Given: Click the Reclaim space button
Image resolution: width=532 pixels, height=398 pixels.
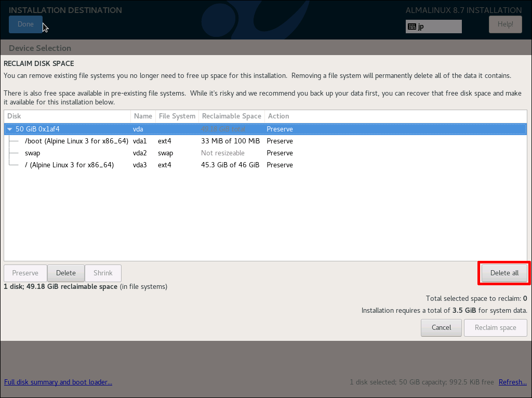Looking at the screenshot, I should pos(495,328).
